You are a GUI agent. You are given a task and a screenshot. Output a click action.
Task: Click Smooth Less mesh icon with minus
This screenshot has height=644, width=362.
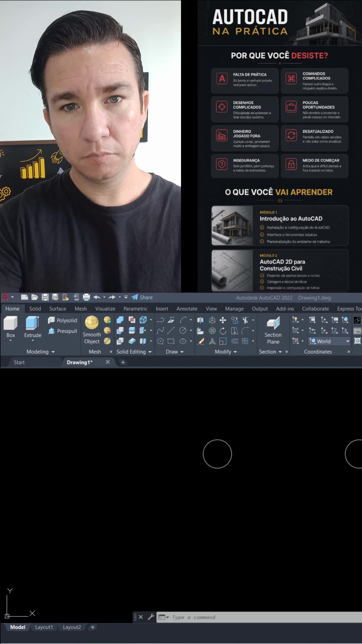click(x=107, y=330)
